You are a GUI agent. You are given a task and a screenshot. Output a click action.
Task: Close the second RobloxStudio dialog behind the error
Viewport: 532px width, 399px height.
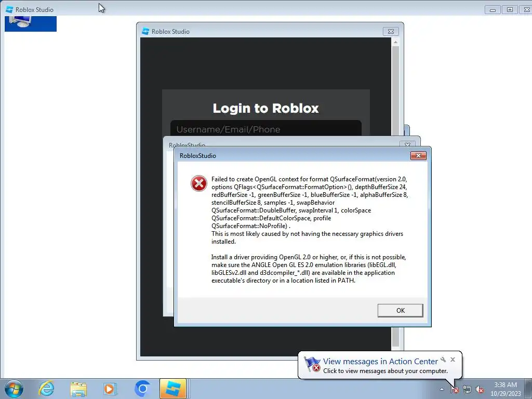pyautogui.click(x=407, y=144)
